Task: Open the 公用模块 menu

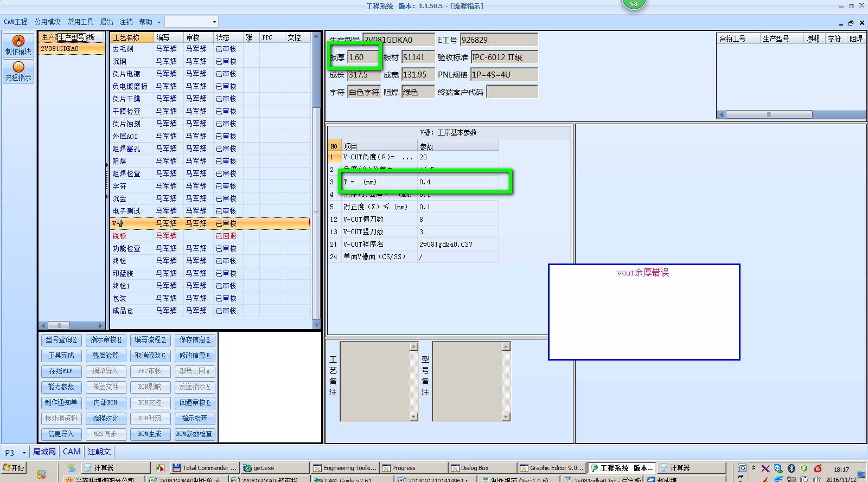Action: [48, 22]
